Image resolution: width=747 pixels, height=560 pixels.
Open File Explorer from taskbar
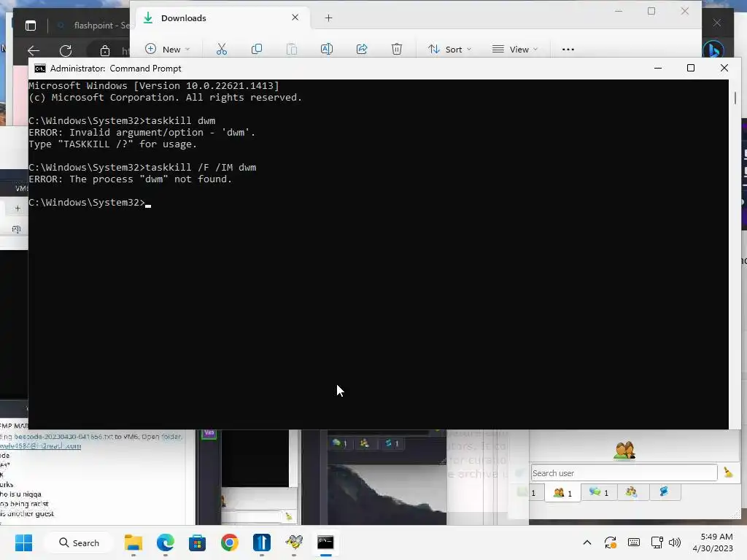tap(133, 542)
